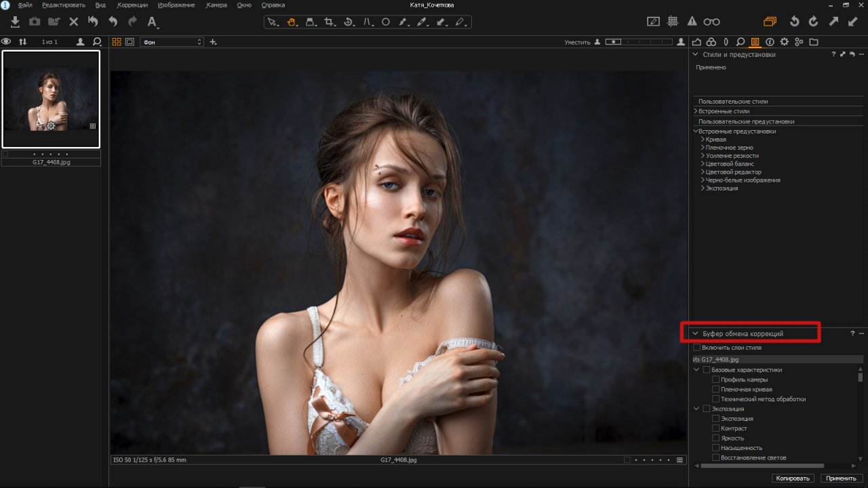This screenshot has width=868, height=488.
Task: Open the Коррекции menu
Action: [x=132, y=5]
